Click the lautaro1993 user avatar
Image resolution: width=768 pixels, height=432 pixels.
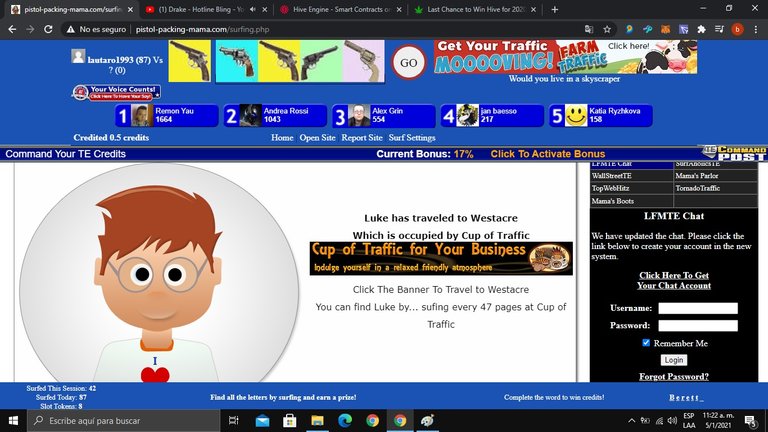click(x=78, y=56)
